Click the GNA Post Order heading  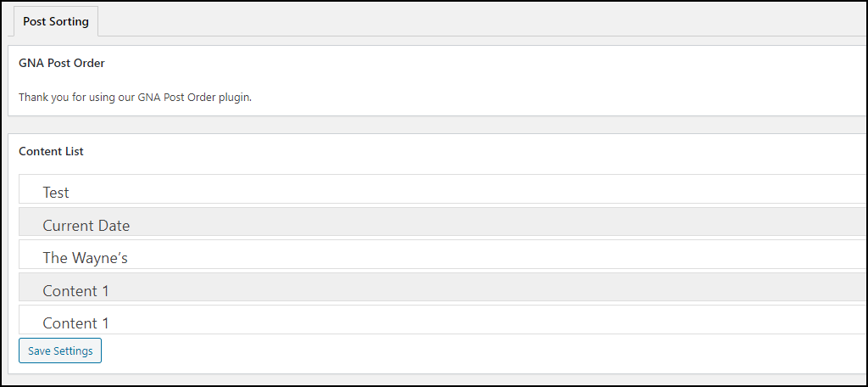(61, 63)
